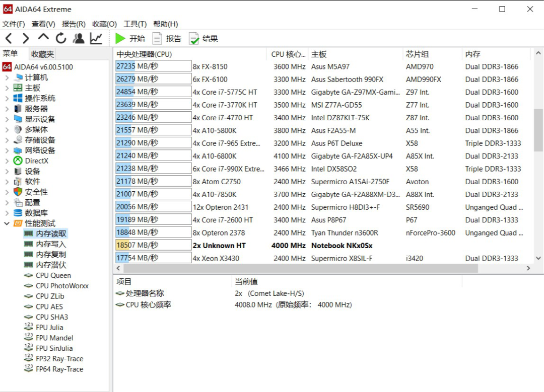Image resolution: width=544 pixels, height=392 pixels.
Task: Click the up-level arrow toolbar icon
Action: pyautogui.click(x=43, y=37)
